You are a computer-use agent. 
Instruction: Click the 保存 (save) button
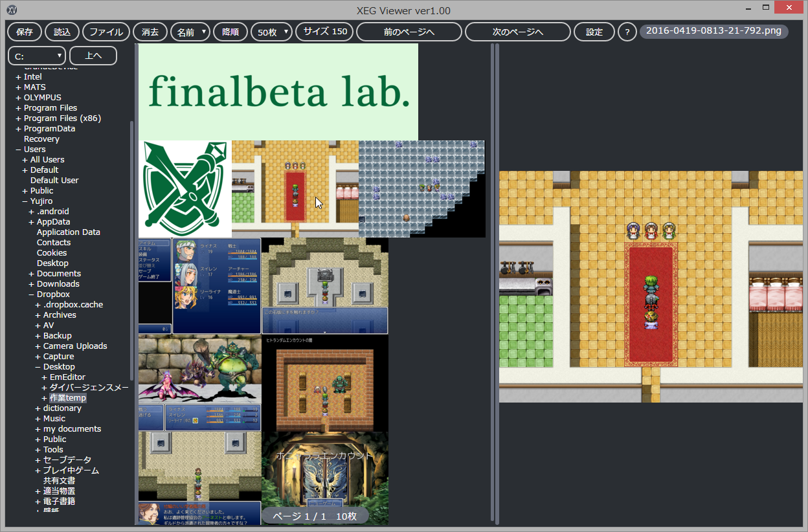click(x=25, y=32)
